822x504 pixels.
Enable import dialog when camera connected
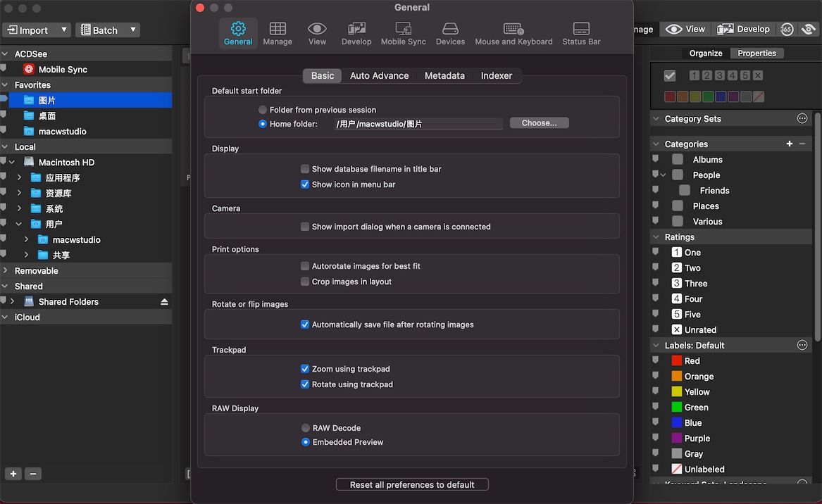304,227
